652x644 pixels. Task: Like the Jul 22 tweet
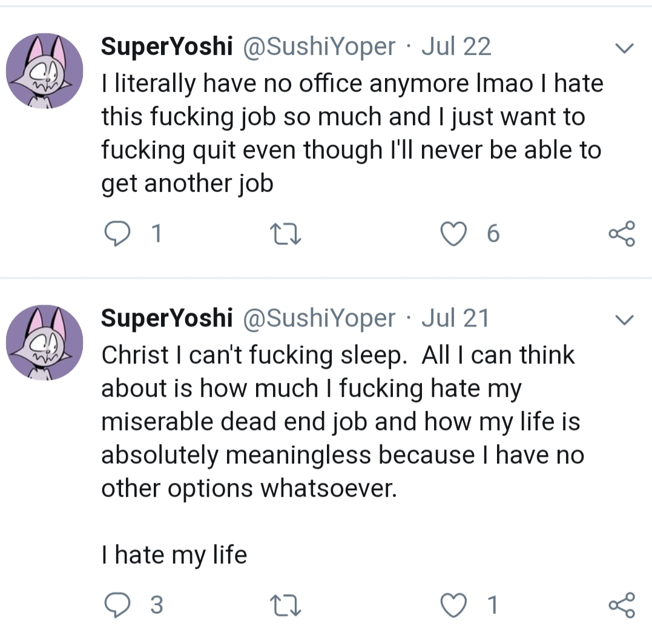452,234
